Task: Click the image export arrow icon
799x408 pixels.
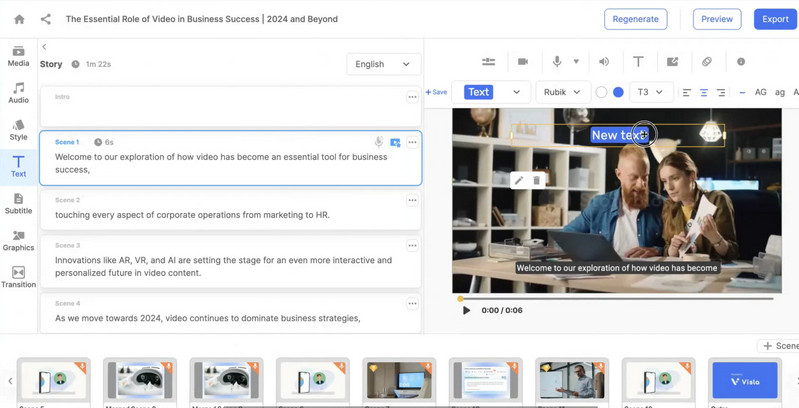Action: pyautogui.click(x=672, y=62)
